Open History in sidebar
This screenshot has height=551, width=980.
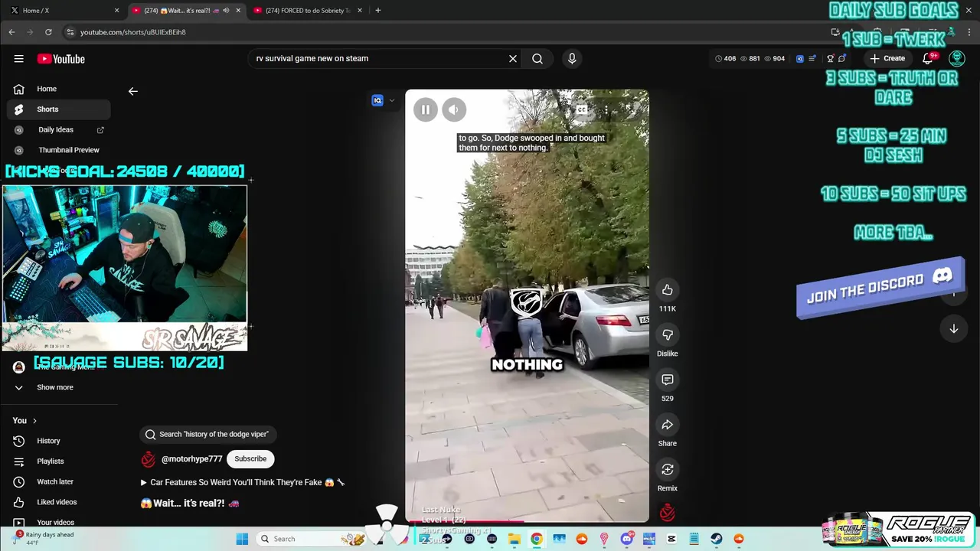coord(58,441)
